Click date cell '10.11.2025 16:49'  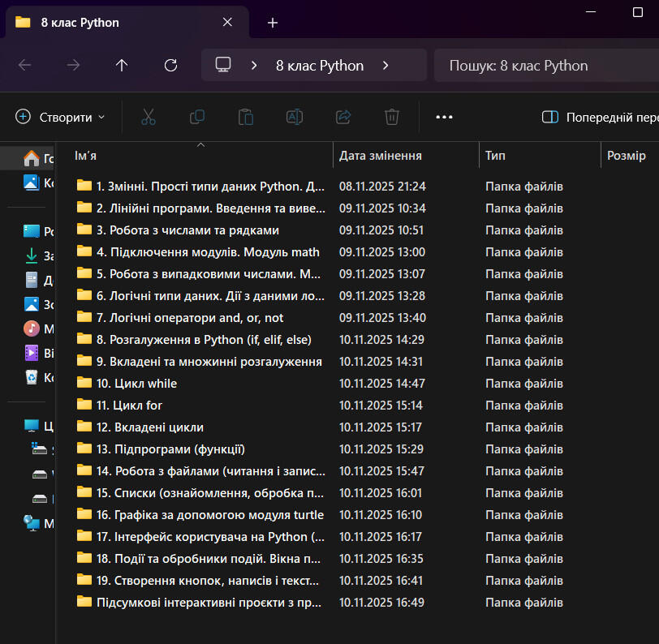coord(381,603)
